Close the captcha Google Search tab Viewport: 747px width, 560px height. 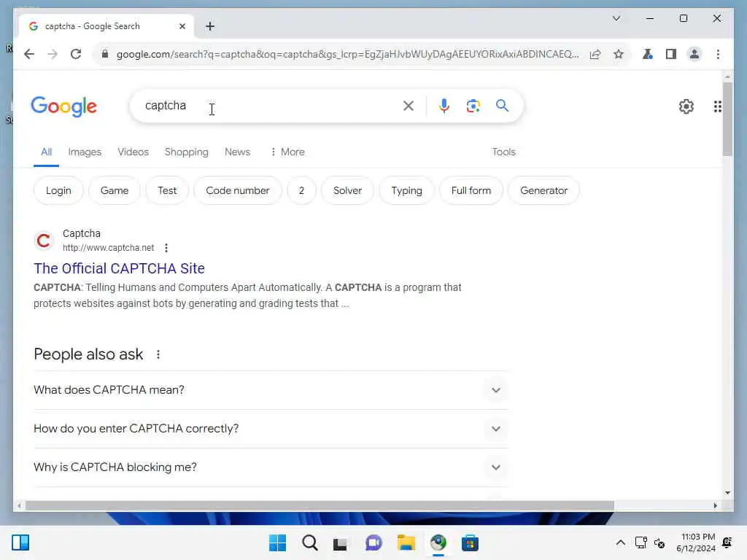coord(182,26)
